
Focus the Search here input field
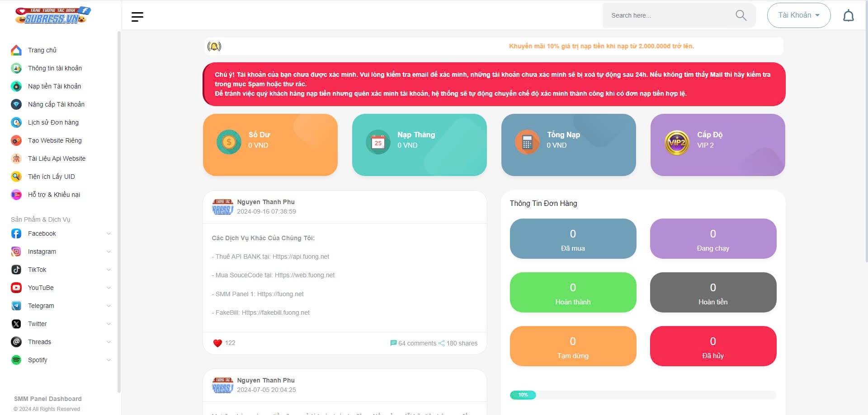tap(669, 15)
